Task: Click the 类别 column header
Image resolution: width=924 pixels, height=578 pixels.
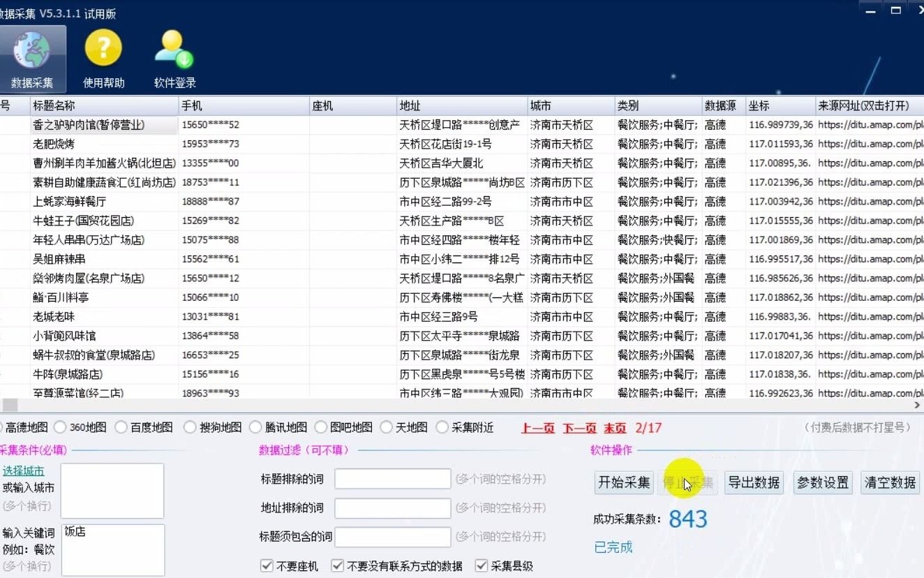Action: [658, 106]
